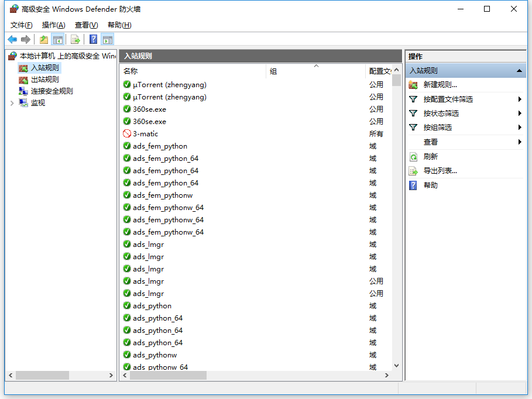Image resolution: width=532 pixels, height=399 pixels.
Task: Click the Forward arrow toolbar icon
Action: pyautogui.click(x=26, y=40)
